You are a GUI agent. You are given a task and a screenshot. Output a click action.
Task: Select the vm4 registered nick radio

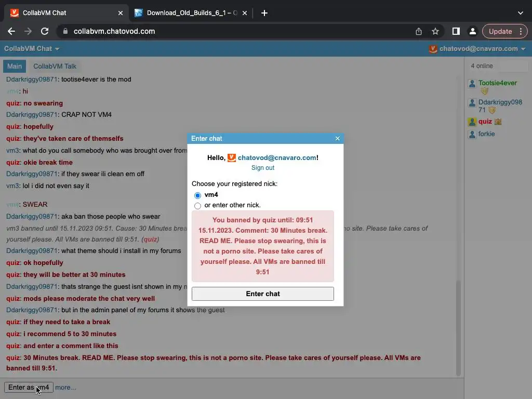(x=197, y=195)
